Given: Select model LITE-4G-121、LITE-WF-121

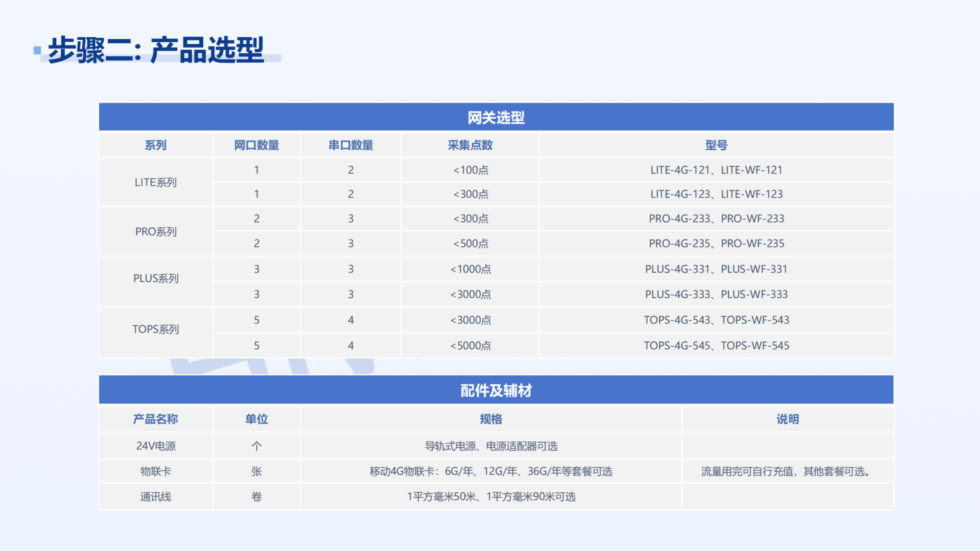Looking at the screenshot, I should pyautogui.click(x=717, y=170).
